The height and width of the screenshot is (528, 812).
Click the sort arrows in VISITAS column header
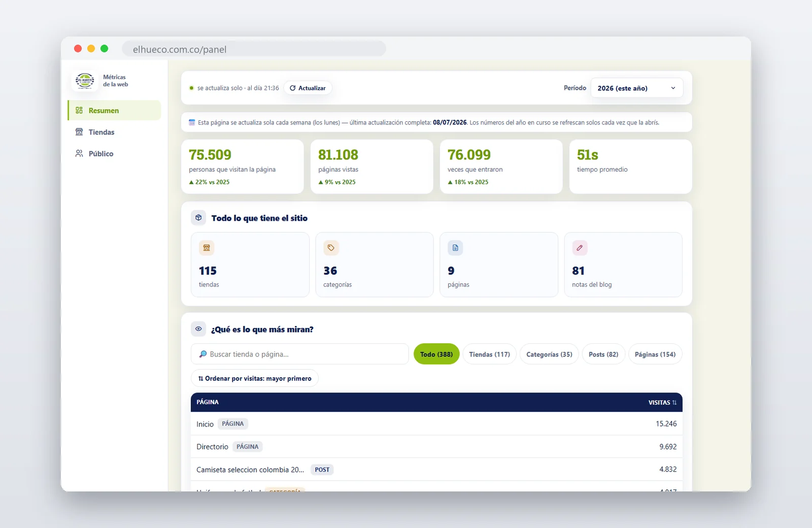pyautogui.click(x=674, y=403)
